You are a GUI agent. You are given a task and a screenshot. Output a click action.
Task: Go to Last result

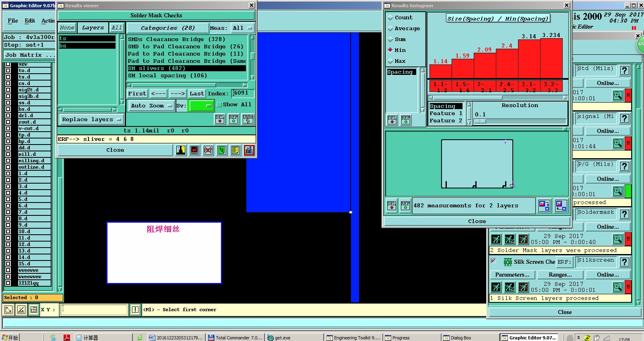197,93
